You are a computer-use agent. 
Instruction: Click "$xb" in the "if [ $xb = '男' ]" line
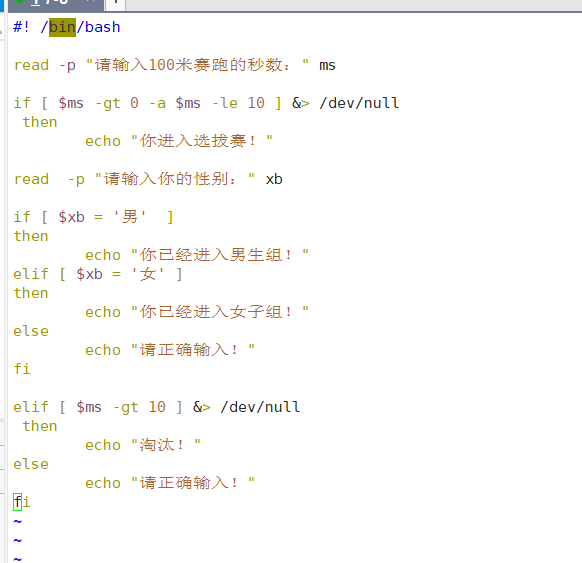71,217
